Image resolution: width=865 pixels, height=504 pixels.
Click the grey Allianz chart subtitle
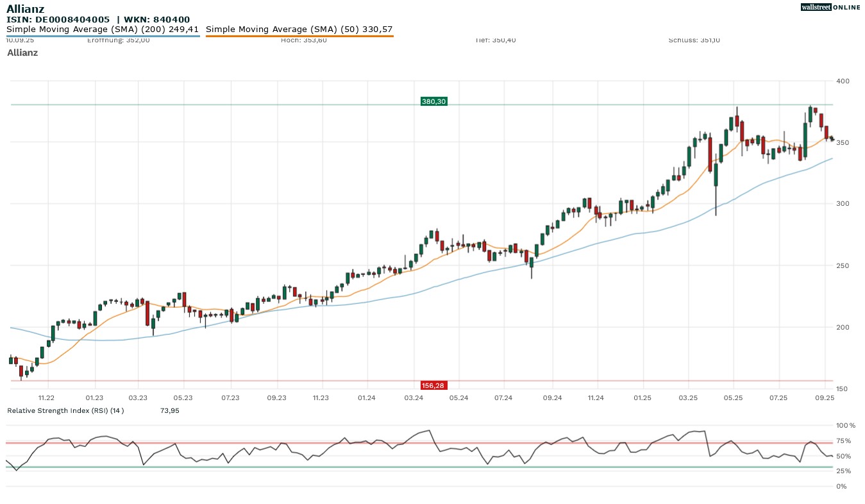pyautogui.click(x=22, y=53)
